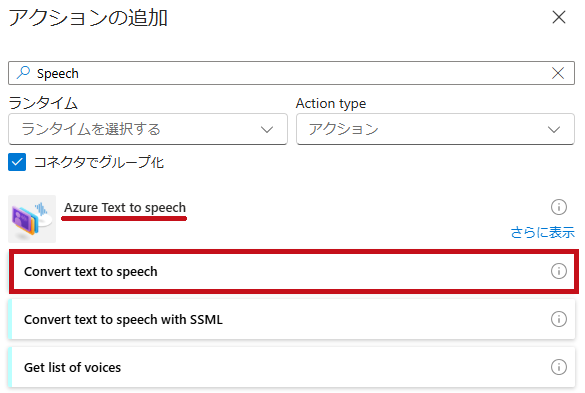Focus the Speech search input field

point(291,73)
